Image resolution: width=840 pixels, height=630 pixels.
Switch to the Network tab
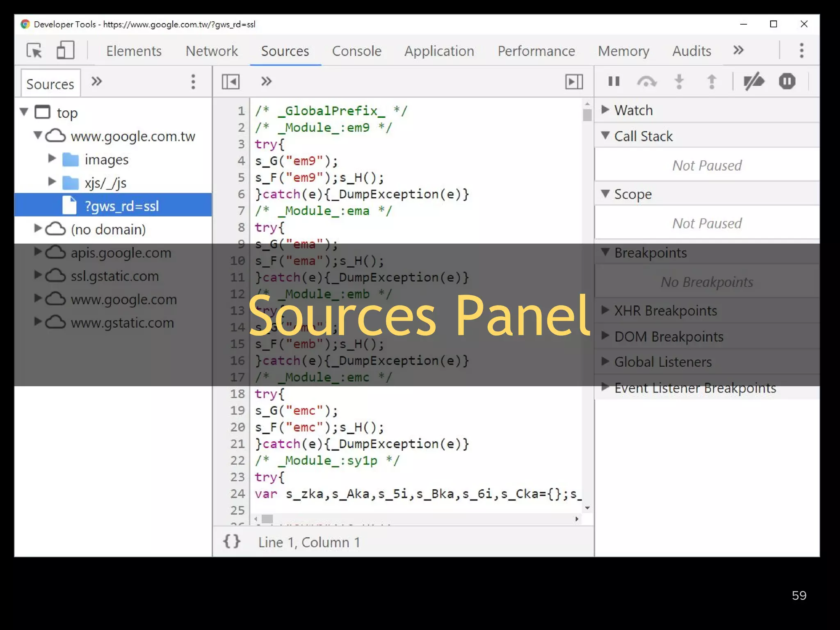click(212, 51)
